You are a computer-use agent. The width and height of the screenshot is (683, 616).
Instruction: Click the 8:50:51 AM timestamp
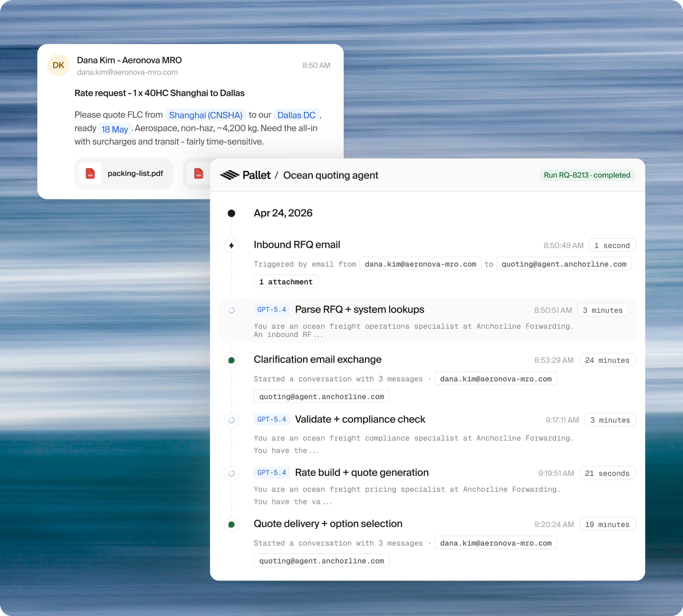point(553,310)
